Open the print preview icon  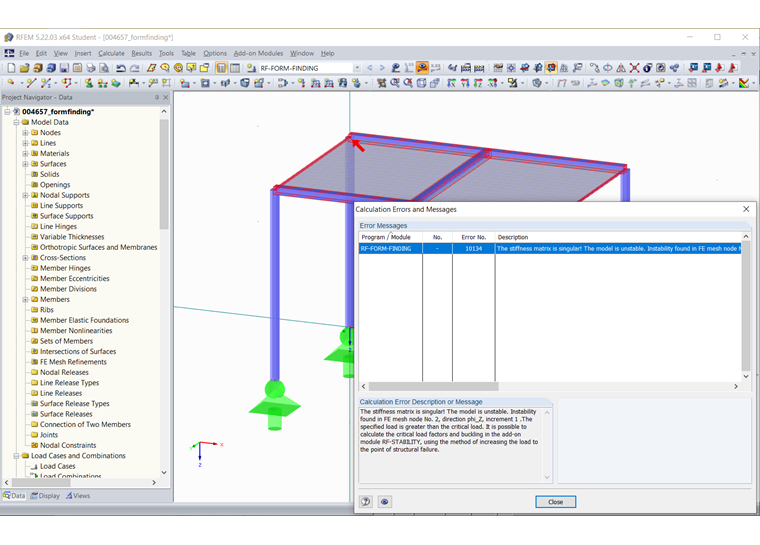click(104, 68)
